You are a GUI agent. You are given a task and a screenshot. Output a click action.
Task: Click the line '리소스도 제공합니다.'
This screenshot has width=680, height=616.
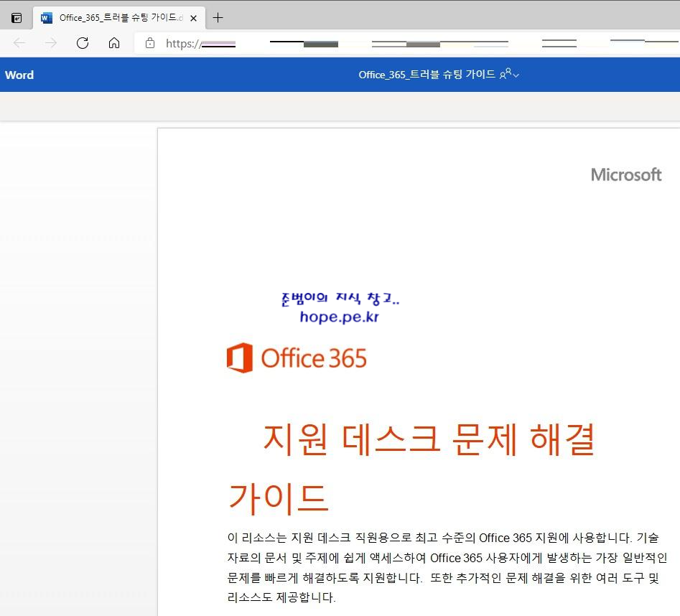pos(281,597)
